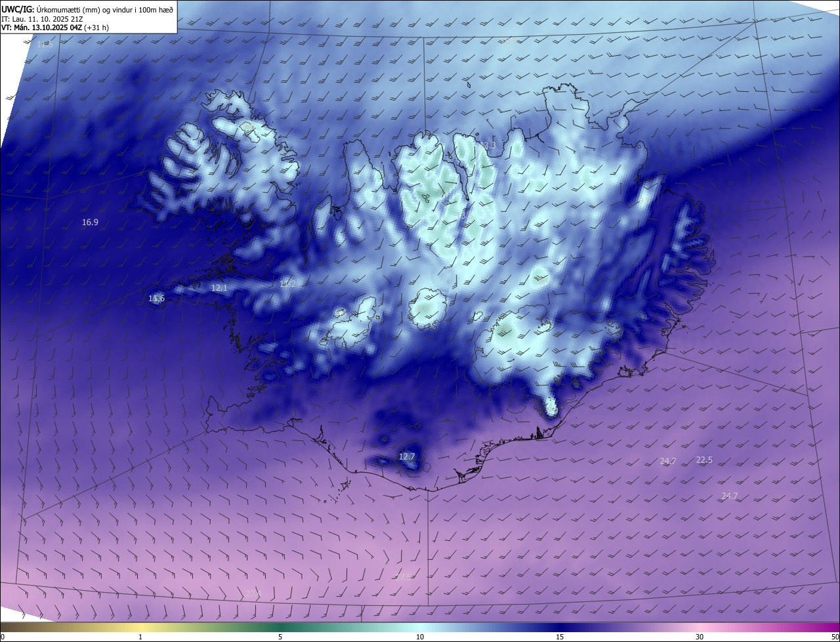The image size is (840, 642).
Task: Click the "10" tick on the color scale
Action: point(420,637)
